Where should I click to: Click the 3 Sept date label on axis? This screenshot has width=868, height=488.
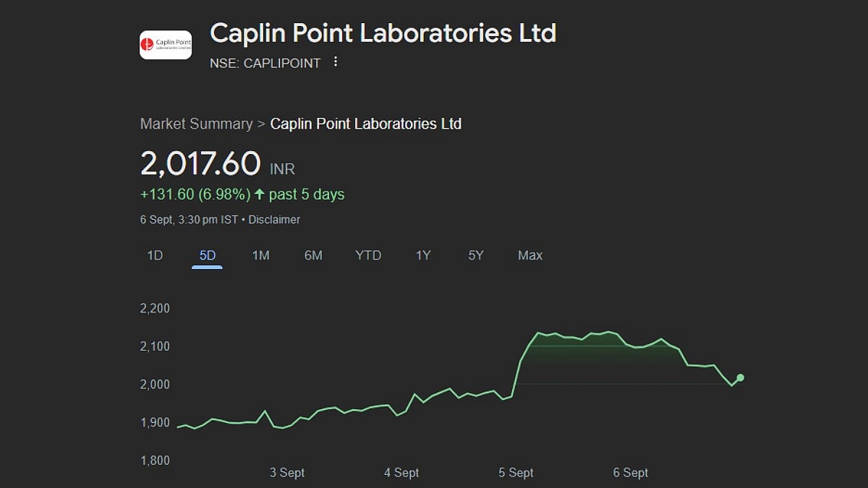click(x=287, y=473)
